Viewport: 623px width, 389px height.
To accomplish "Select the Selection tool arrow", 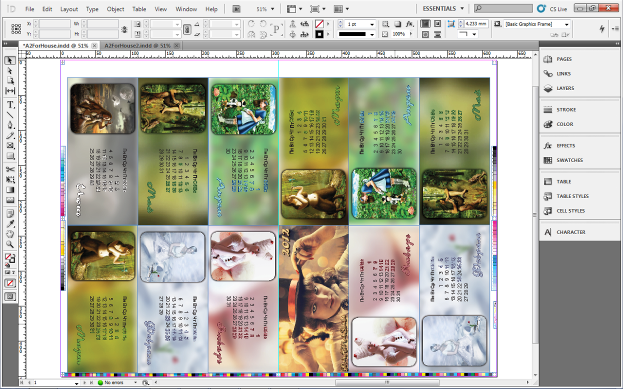I will 10,60.
